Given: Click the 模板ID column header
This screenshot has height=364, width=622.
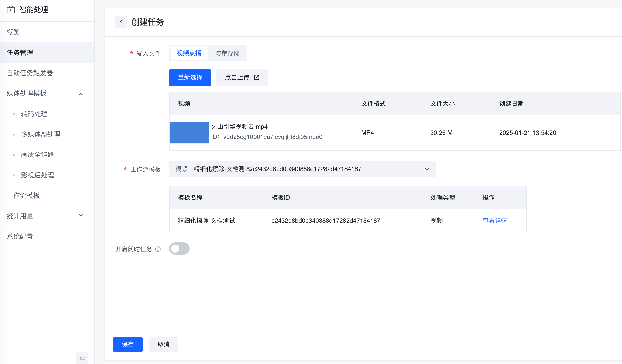Looking at the screenshot, I should click(x=281, y=198).
